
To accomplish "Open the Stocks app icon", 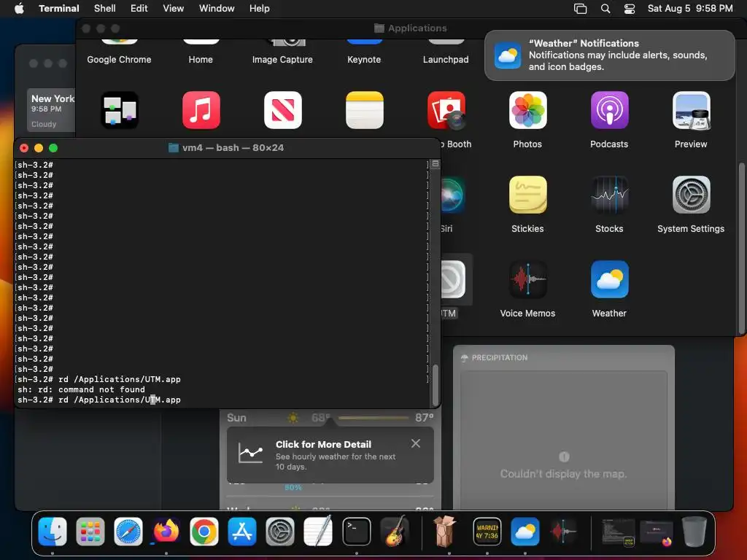I will (x=609, y=195).
